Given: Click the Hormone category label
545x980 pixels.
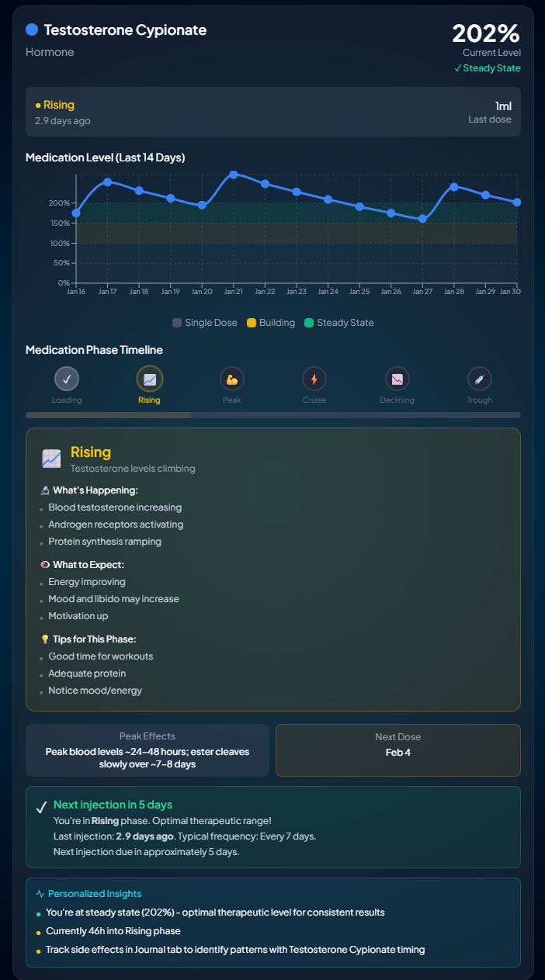Looking at the screenshot, I should 50,52.
